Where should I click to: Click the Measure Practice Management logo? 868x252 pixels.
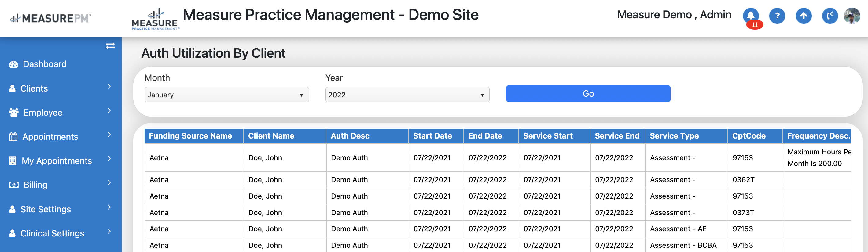[x=155, y=19]
